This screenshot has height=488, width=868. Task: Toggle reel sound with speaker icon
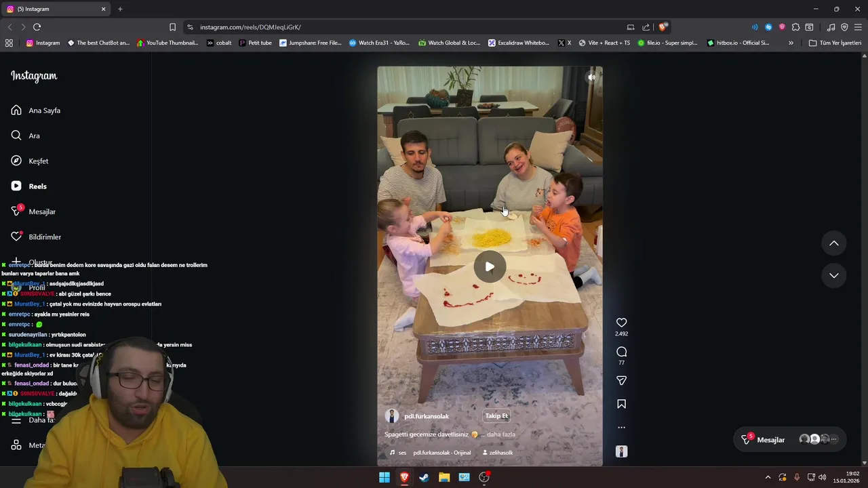[x=591, y=77]
